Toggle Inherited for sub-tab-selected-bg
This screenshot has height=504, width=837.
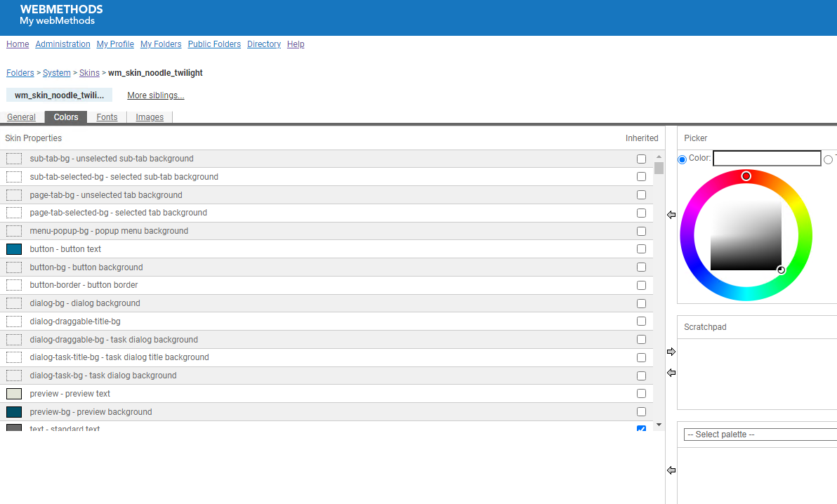641,177
